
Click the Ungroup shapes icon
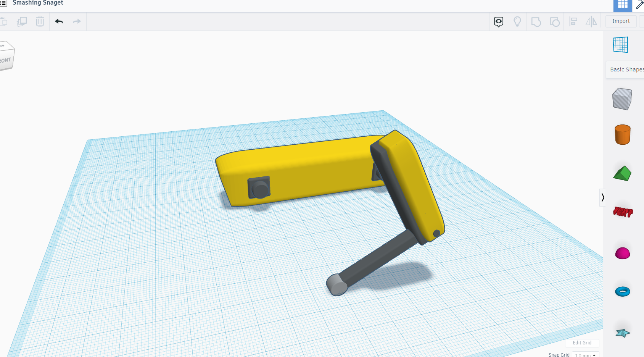click(555, 22)
